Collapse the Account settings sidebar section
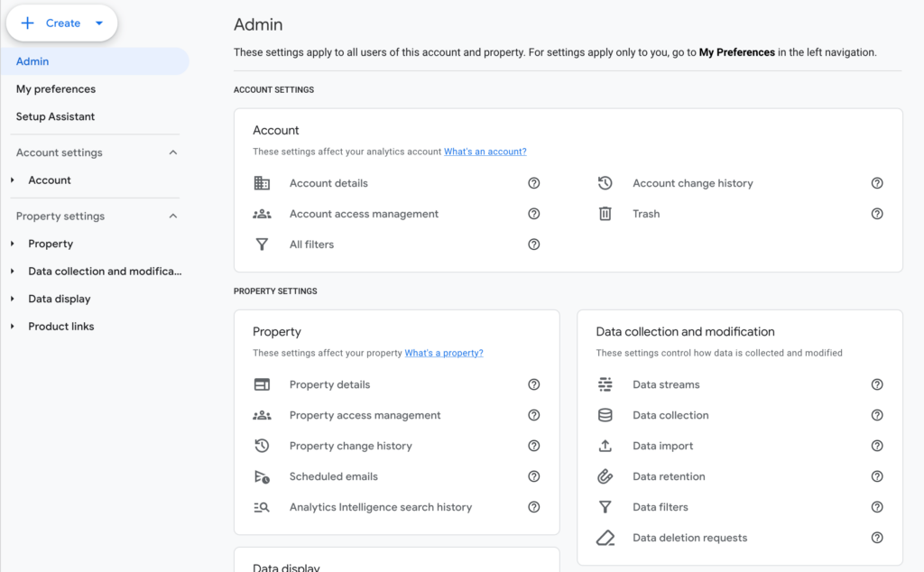This screenshot has height=572, width=924. (x=172, y=152)
